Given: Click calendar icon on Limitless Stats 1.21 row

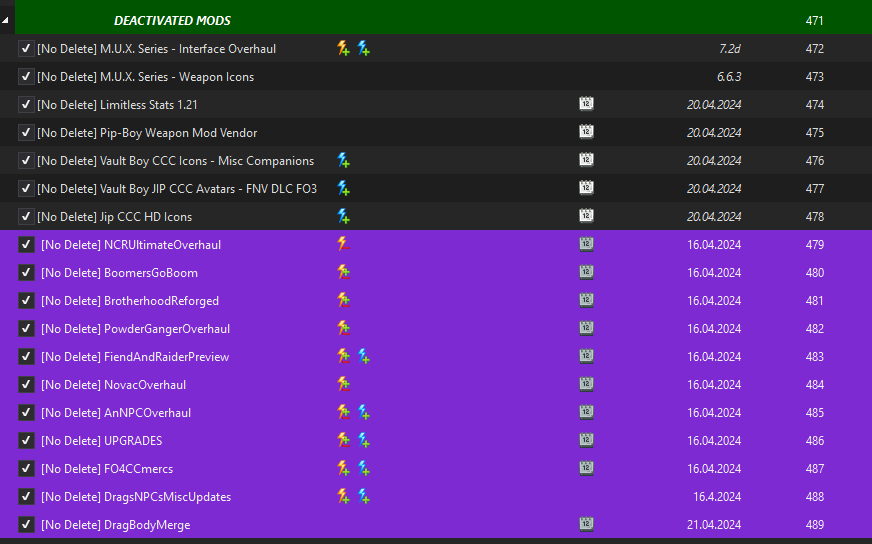Looking at the screenshot, I should pos(586,104).
